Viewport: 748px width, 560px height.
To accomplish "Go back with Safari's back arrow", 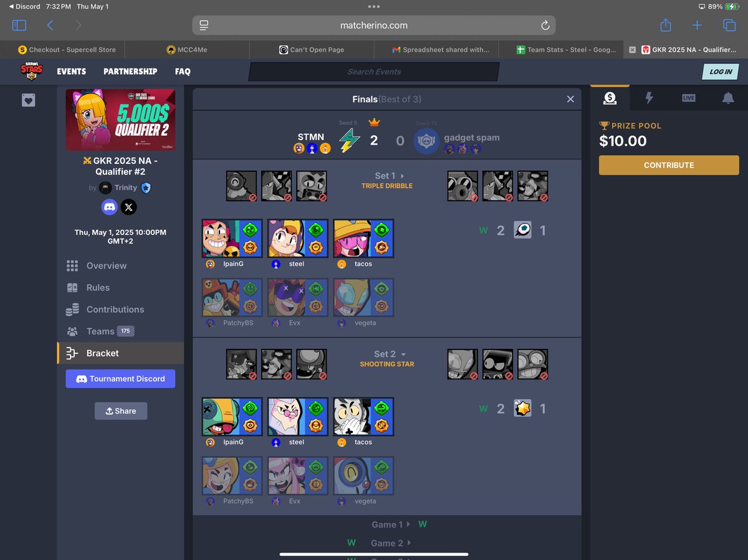I will coord(50,26).
